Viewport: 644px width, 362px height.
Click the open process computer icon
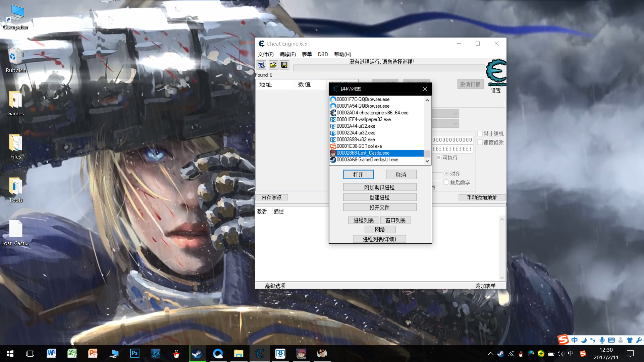tap(261, 65)
